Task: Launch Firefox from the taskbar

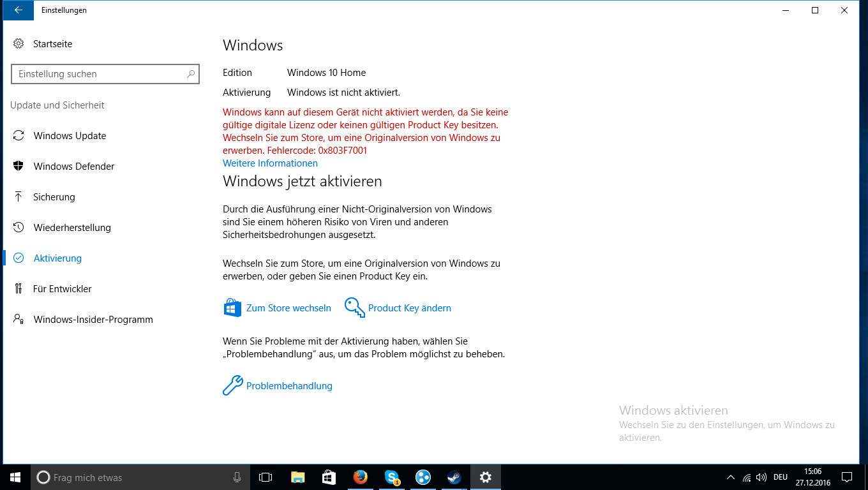Action: point(360,477)
